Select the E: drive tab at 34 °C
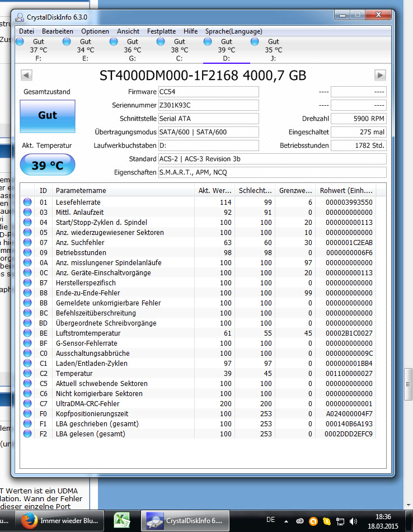Image resolution: width=413 pixels, height=532 pixels. (x=85, y=50)
